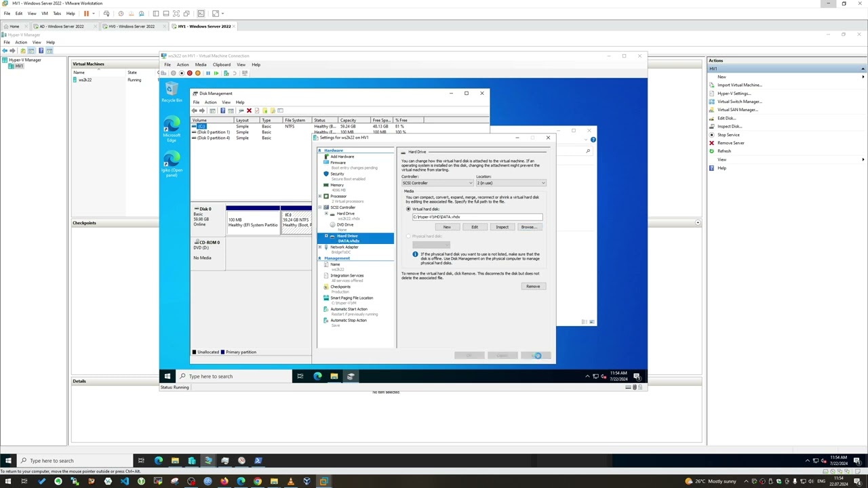Click the Help icon in Disk Management toolbar

222,110
